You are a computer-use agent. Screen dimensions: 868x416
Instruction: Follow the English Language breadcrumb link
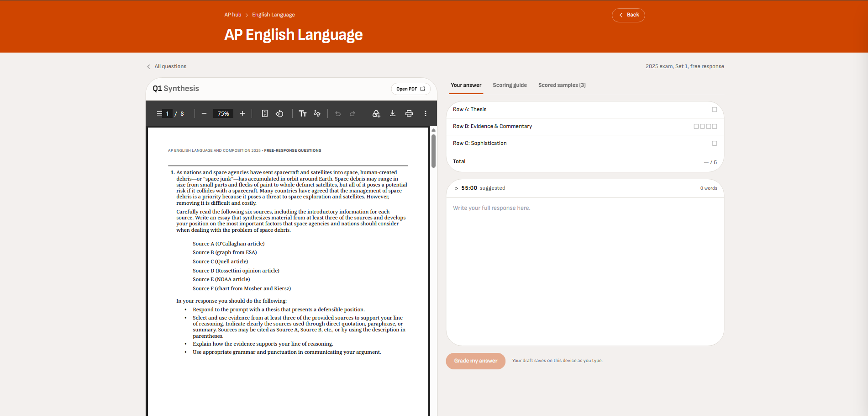pos(274,15)
